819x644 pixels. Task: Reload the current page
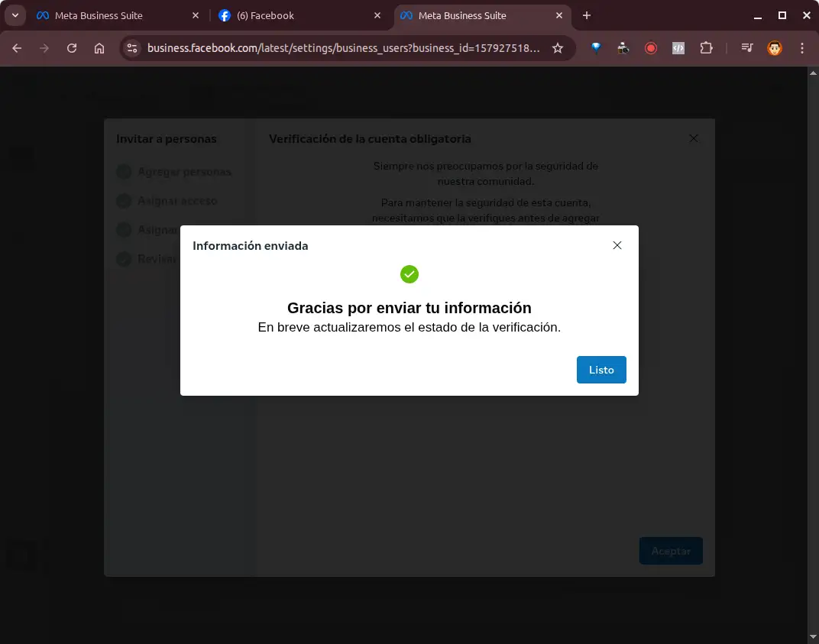pos(72,48)
